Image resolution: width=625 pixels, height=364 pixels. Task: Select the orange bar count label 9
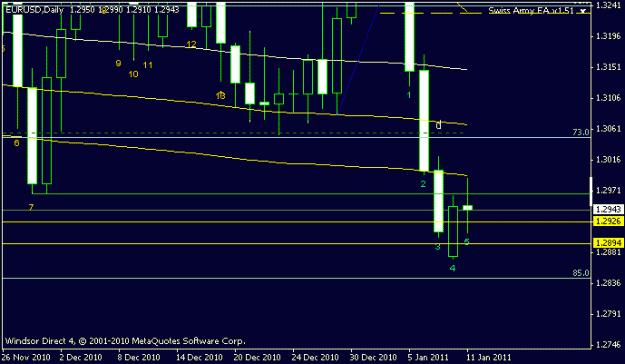pyautogui.click(x=118, y=63)
